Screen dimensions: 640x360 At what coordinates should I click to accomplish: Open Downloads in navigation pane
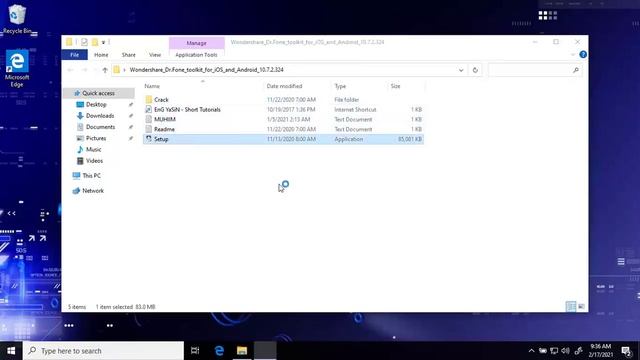click(x=100, y=116)
